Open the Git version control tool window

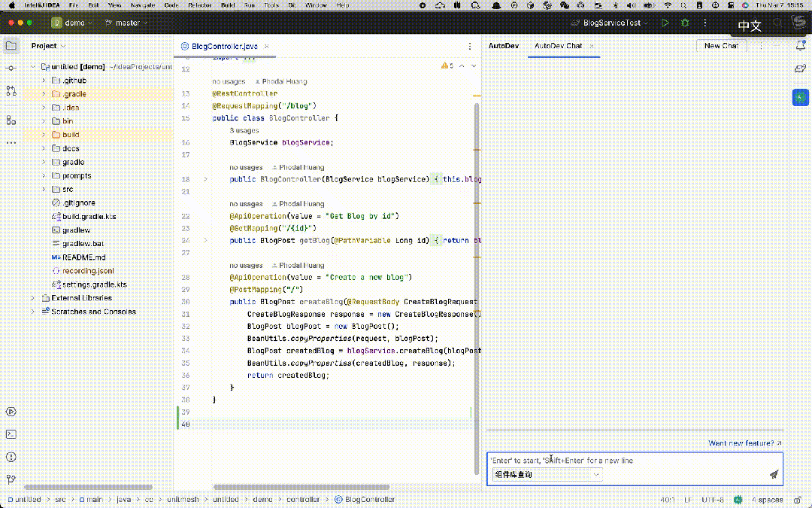[x=11, y=479]
